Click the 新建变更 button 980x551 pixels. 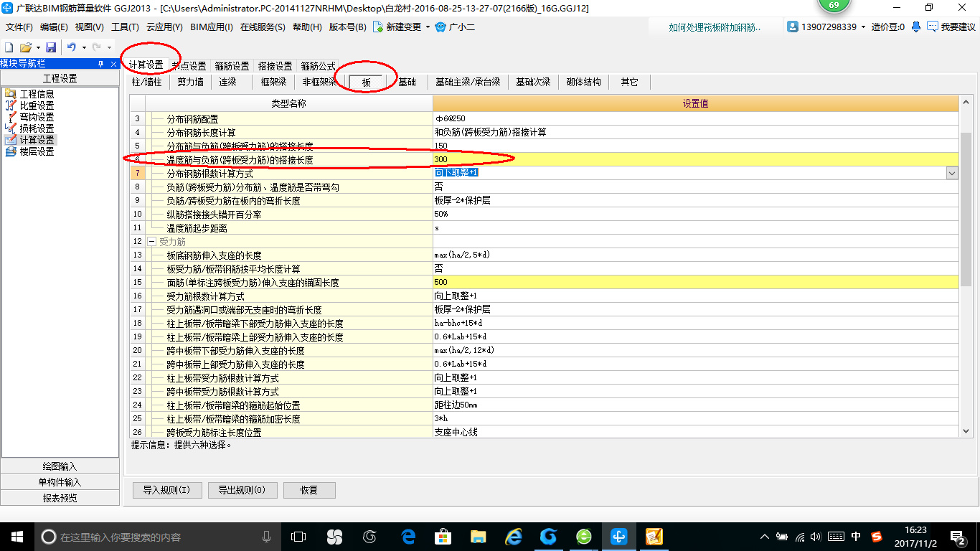(x=398, y=27)
